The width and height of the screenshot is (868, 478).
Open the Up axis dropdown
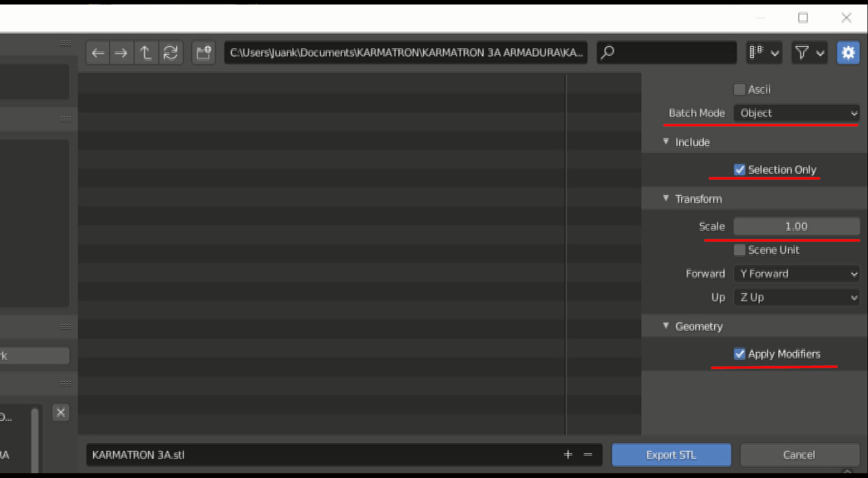pos(796,297)
